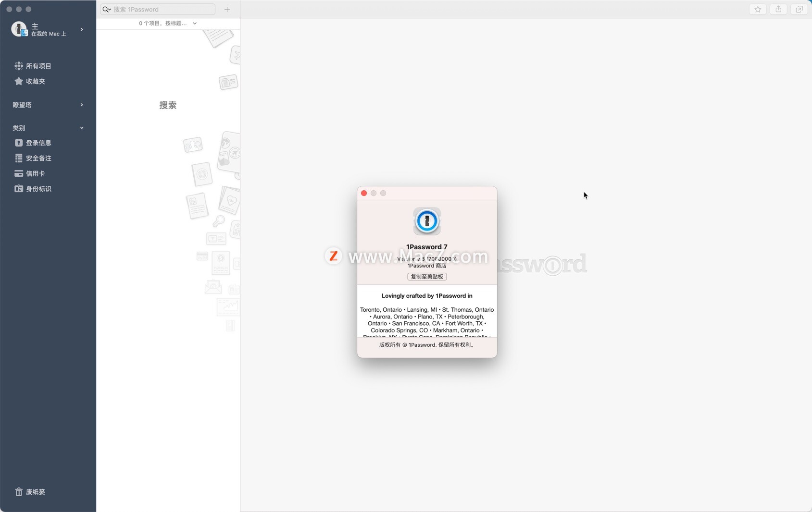
Task: Expand the vault switcher chevron
Action: coord(82,29)
